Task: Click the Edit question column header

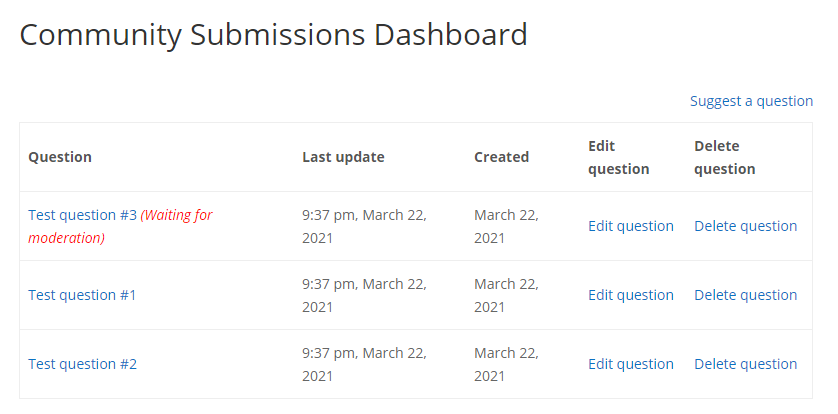Action: click(x=619, y=158)
